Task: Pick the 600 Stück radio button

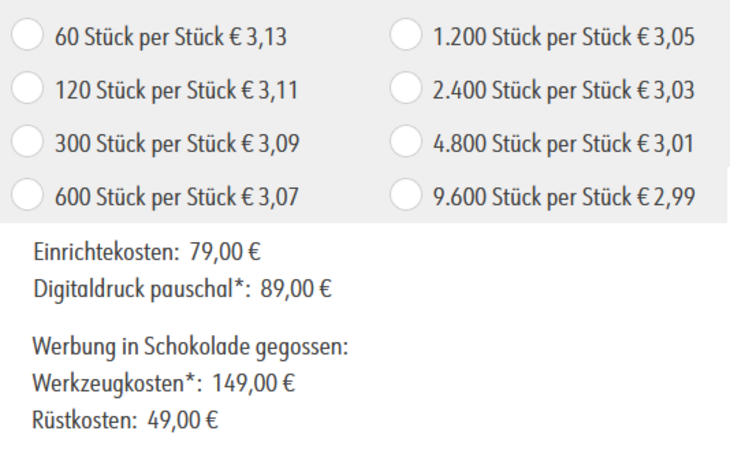Action: coord(27,193)
